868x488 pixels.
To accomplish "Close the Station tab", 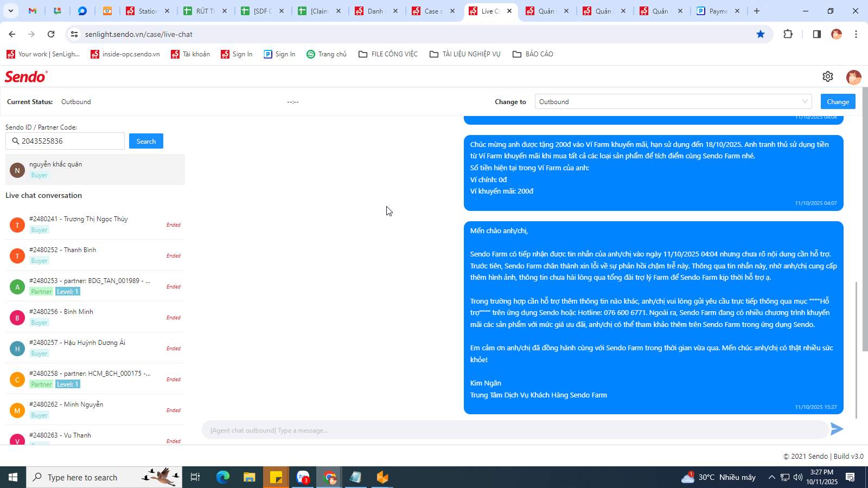I will click(167, 11).
